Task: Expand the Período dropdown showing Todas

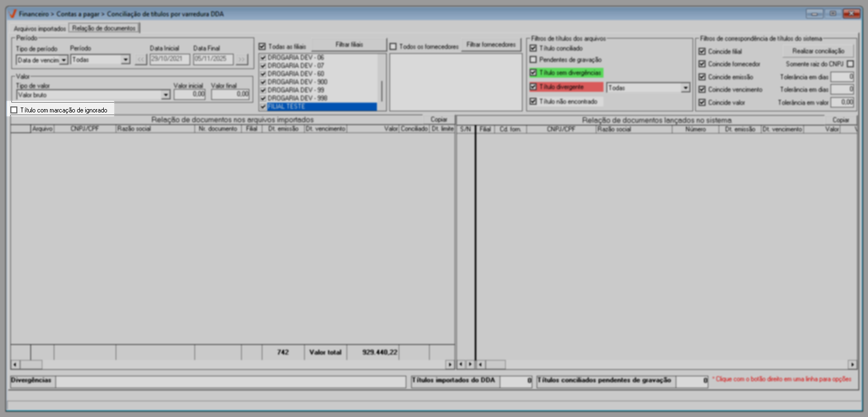Action: [125, 60]
